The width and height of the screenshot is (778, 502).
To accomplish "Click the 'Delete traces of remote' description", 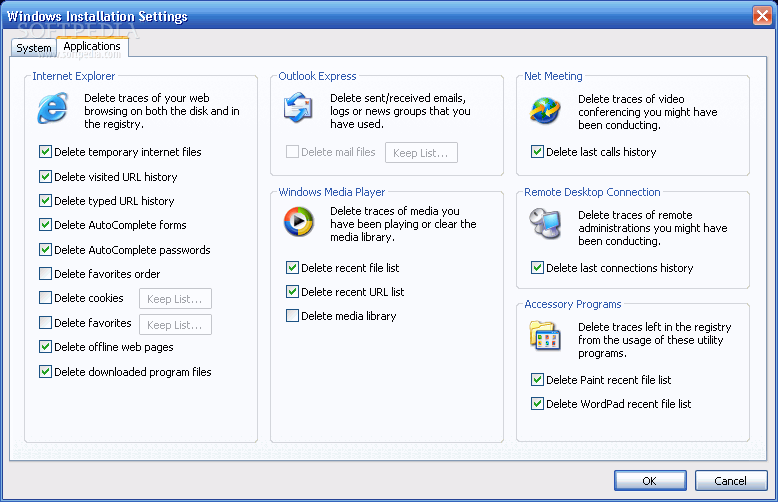I will coord(652,228).
